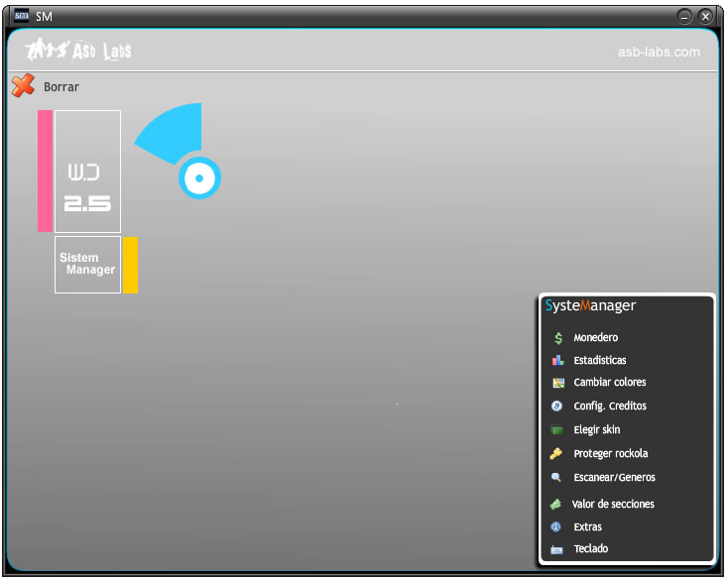
Task: Open Escanear/Generos entry
Action: [614, 477]
